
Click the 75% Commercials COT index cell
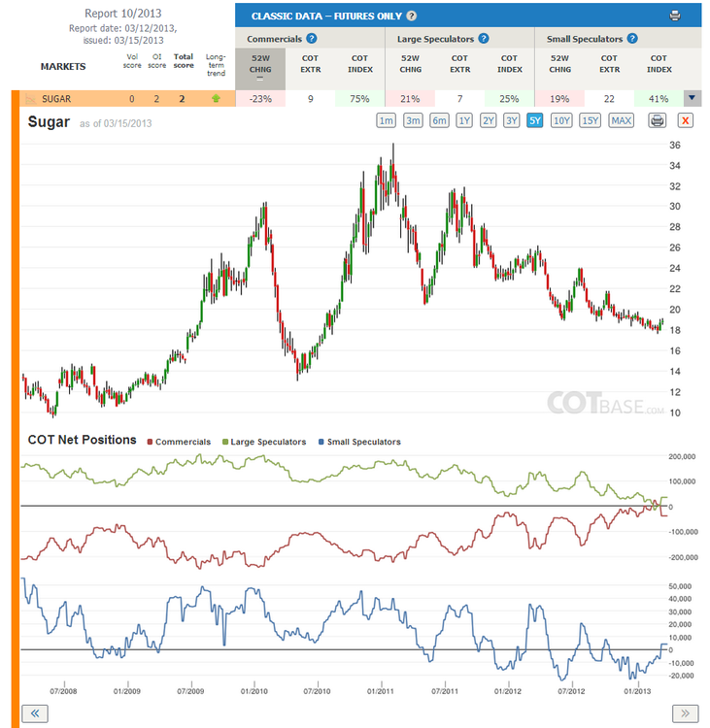pos(359,98)
